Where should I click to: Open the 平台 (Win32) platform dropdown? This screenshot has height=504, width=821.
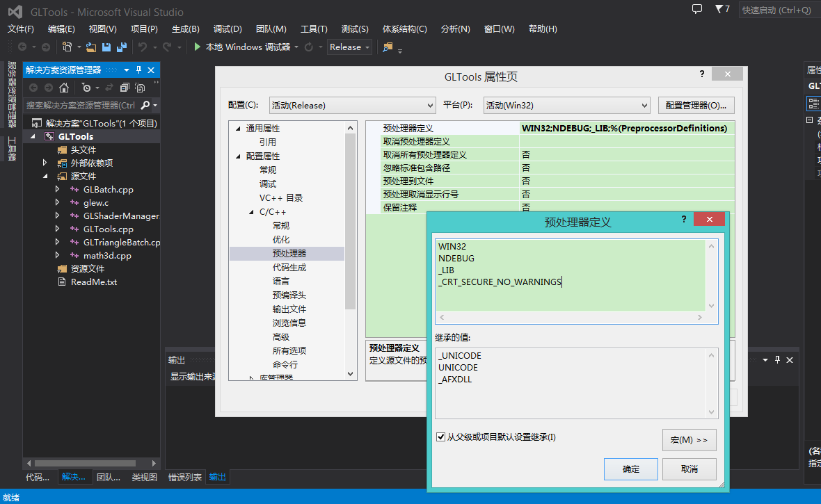[566, 106]
